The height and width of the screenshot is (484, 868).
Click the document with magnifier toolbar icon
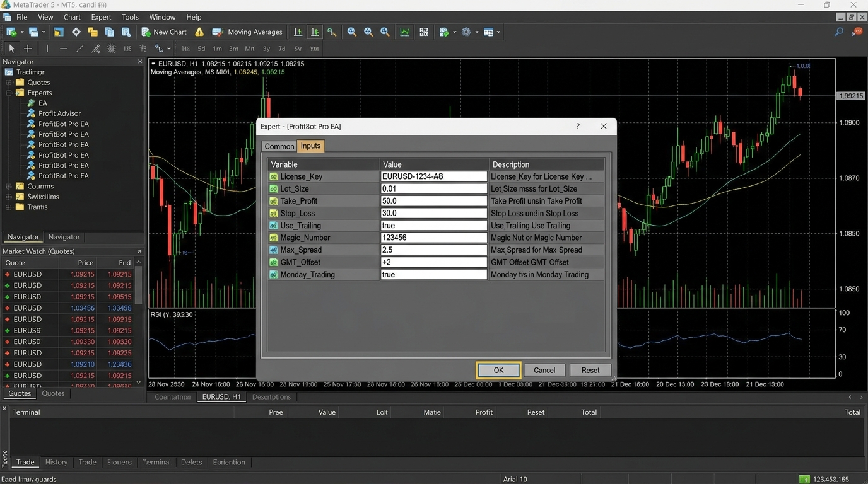pos(126,32)
